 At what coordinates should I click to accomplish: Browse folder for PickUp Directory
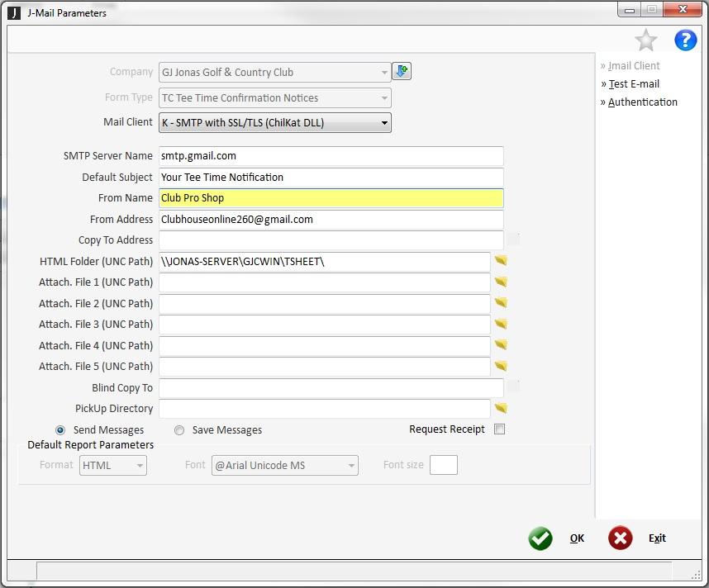(x=501, y=409)
